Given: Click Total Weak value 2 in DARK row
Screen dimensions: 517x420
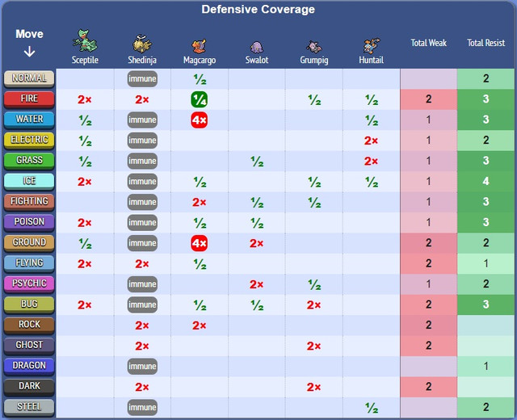Looking at the screenshot, I should click(x=428, y=387).
